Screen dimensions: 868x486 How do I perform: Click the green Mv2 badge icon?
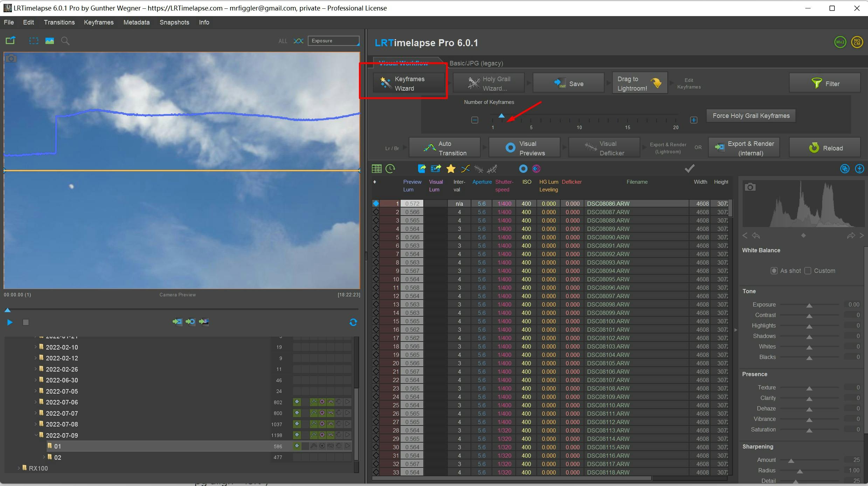click(840, 42)
